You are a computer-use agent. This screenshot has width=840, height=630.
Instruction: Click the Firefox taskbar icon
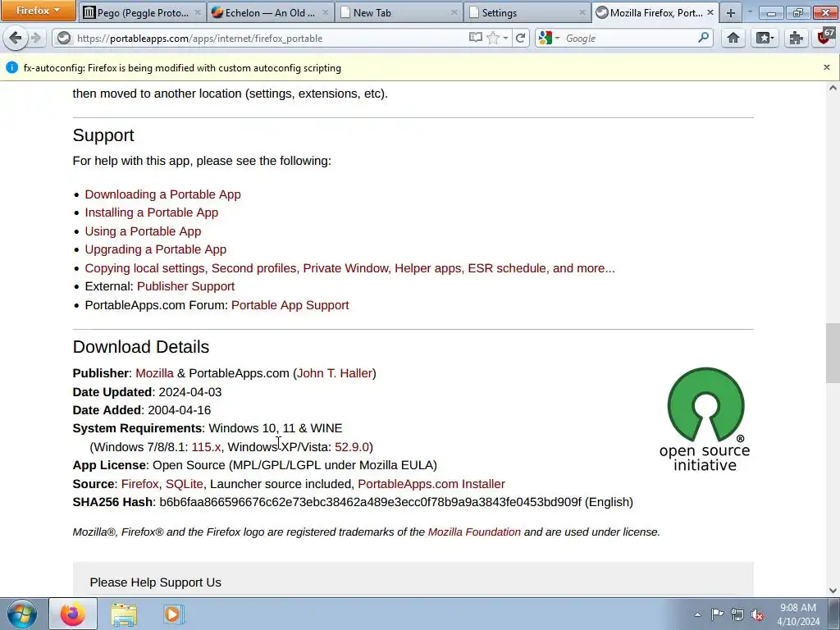click(73, 614)
